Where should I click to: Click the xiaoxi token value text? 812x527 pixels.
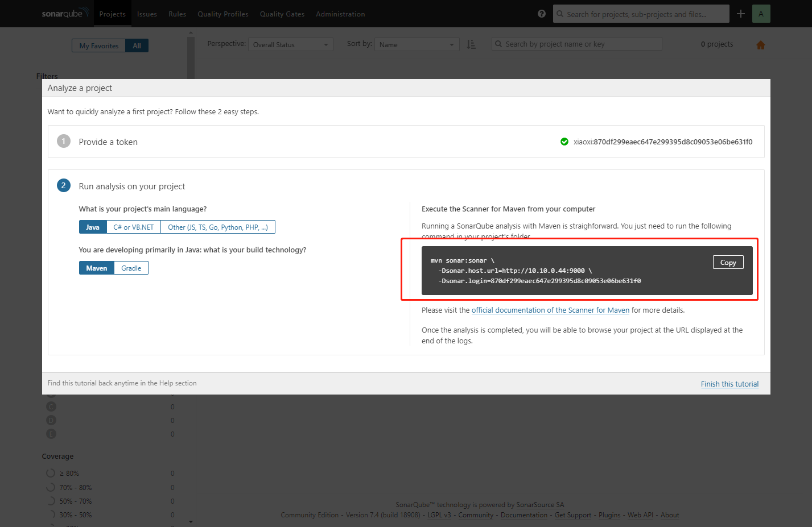point(663,142)
